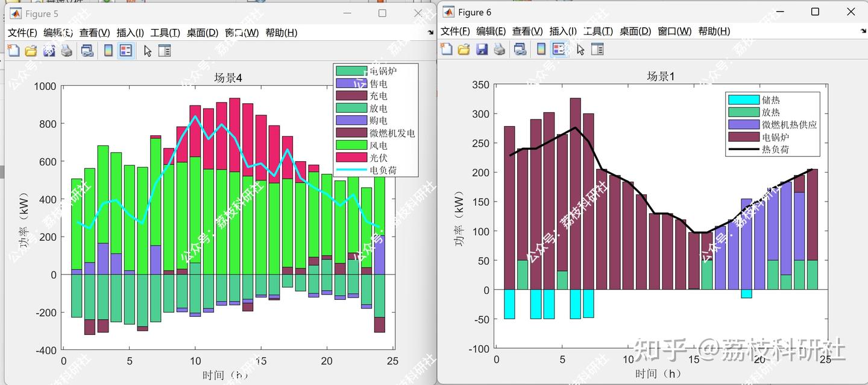The image size is (868, 385).
Task: Close the Figure 5 window
Action: coord(418,13)
